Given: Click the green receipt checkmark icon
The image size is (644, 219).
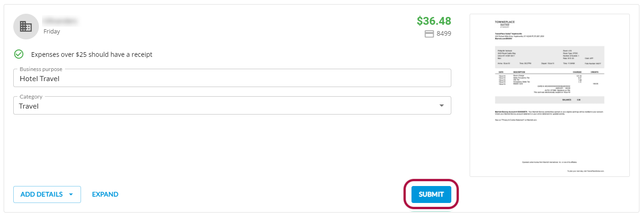Looking at the screenshot, I should click(19, 54).
